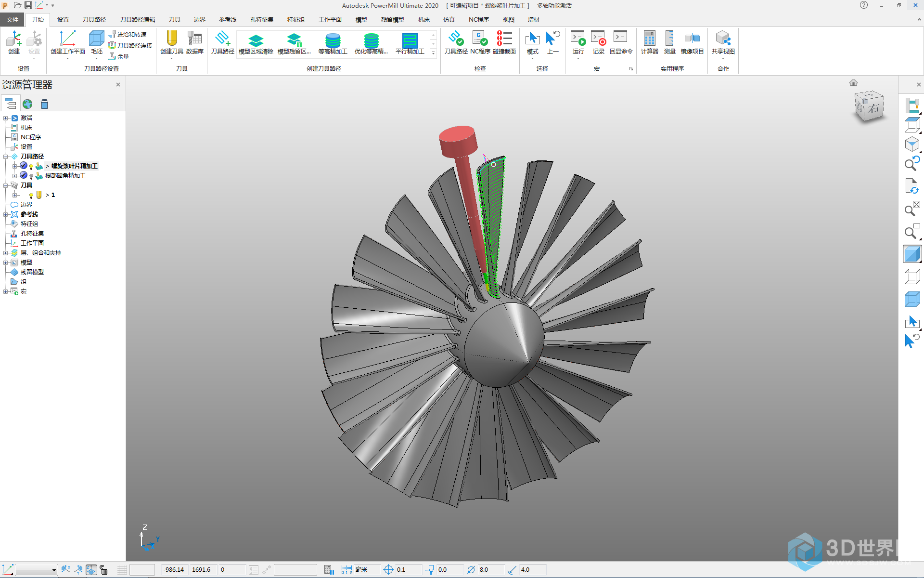Select Raster Finishing (平行精加工) strategy
Viewport: 924px width, 578px height.
410,44
